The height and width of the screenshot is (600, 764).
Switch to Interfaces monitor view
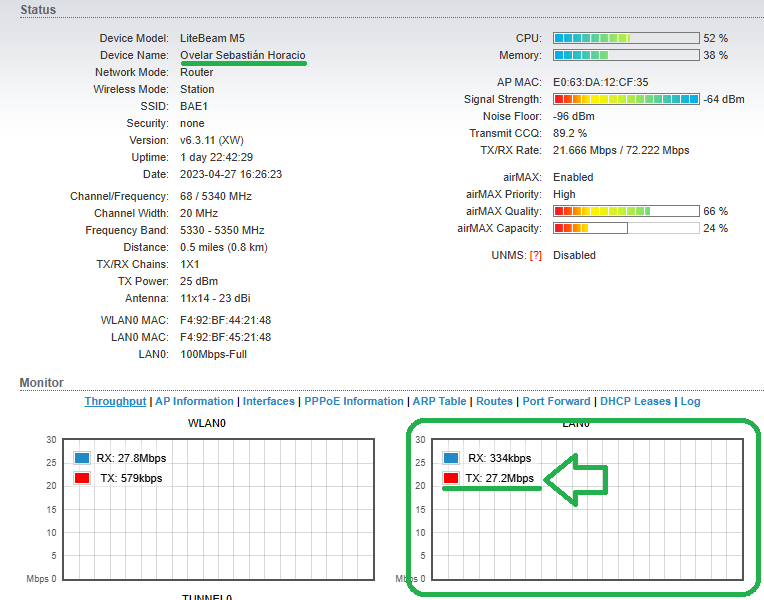269,401
